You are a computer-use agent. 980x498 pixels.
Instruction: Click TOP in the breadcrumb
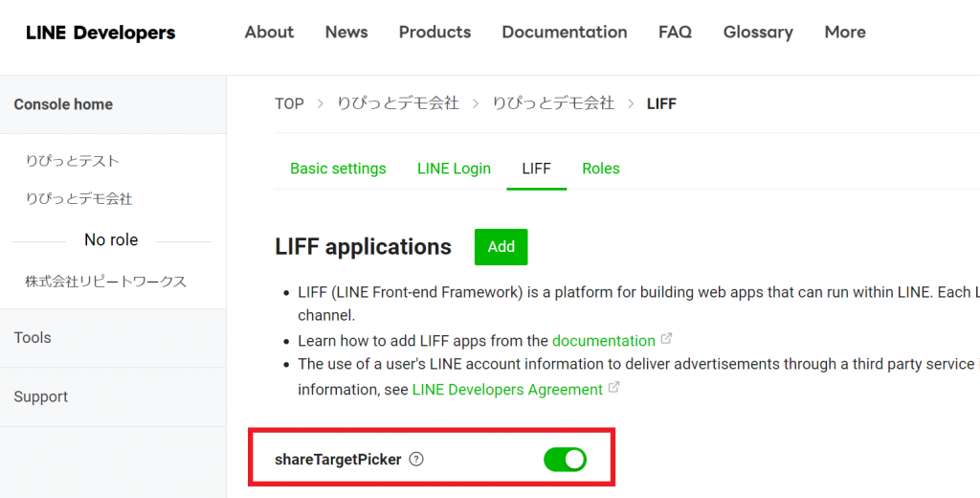tap(289, 103)
